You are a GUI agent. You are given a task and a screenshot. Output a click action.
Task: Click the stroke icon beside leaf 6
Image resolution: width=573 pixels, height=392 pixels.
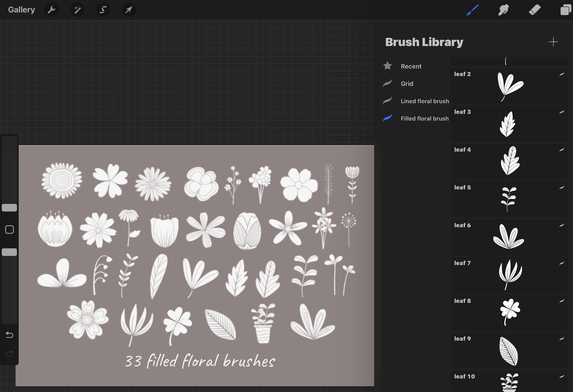pos(562,225)
